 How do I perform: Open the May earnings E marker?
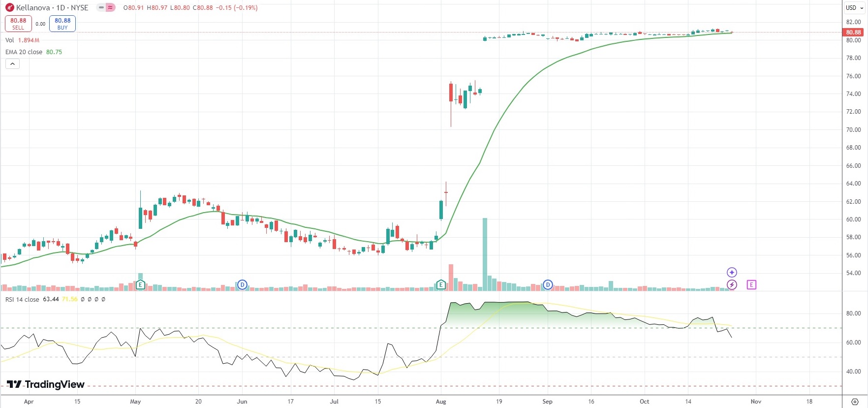tap(140, 284)
